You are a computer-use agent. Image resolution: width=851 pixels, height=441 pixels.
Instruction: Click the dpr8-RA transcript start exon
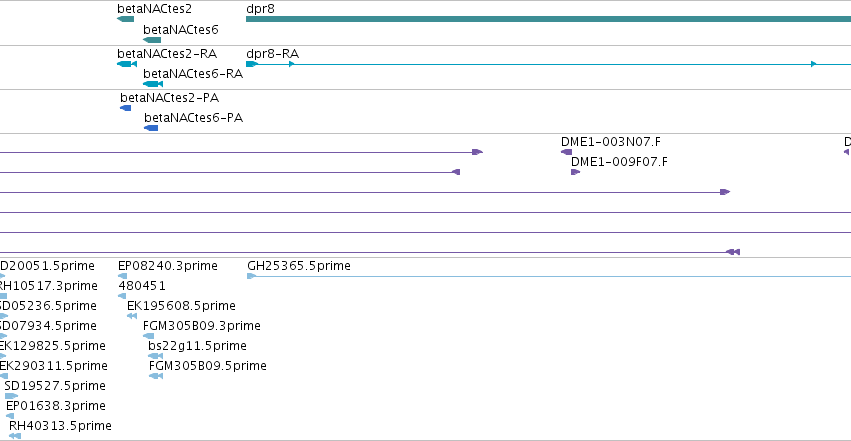tap(252, 64)
